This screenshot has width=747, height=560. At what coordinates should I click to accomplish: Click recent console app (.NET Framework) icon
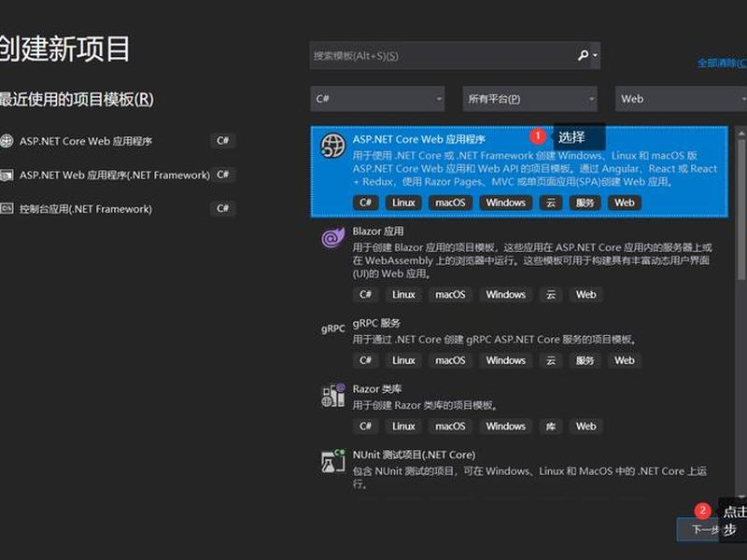(7, 208)
